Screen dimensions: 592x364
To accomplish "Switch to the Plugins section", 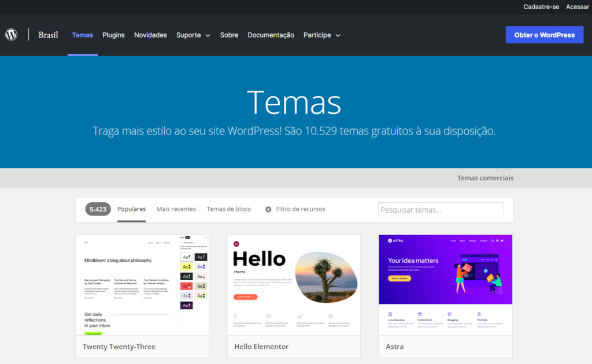I will [x=113, y=35].
